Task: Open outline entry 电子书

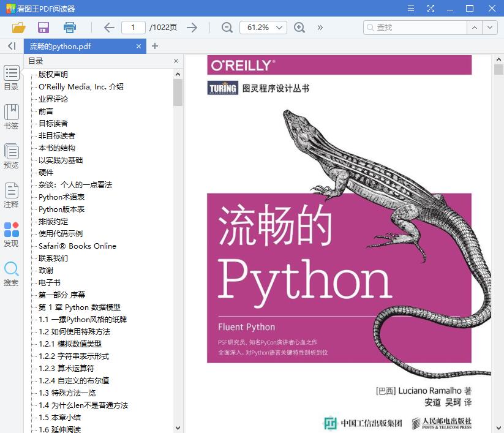Action: [50, 282]
